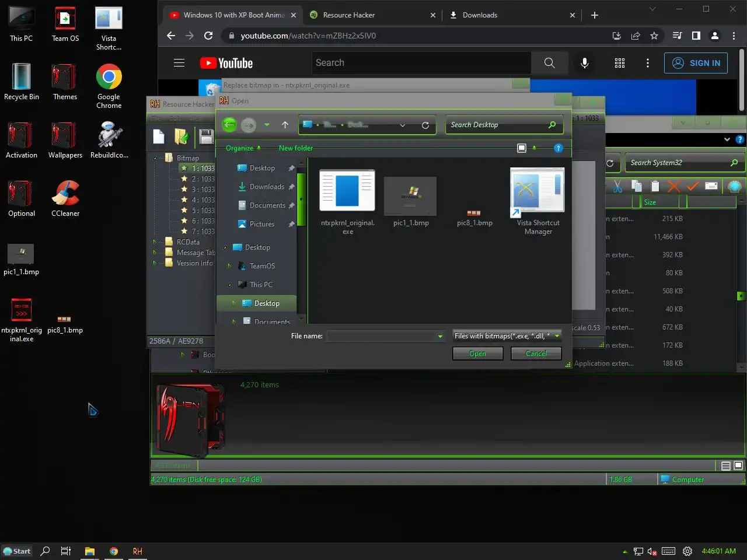Select the ntxpkrnl_original.exe file thumbnail
Image resolution: width=747 pixels, height=560 pixels.
click(348, 202)
